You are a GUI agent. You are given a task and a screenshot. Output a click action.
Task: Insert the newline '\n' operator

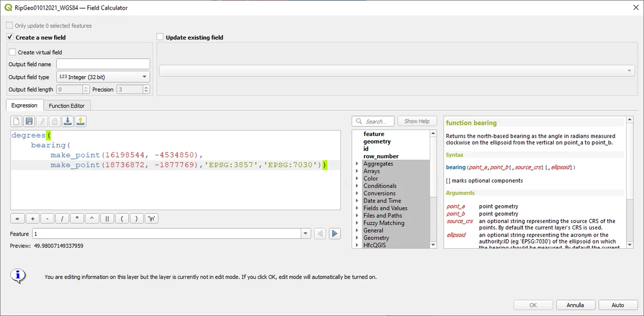151,219
